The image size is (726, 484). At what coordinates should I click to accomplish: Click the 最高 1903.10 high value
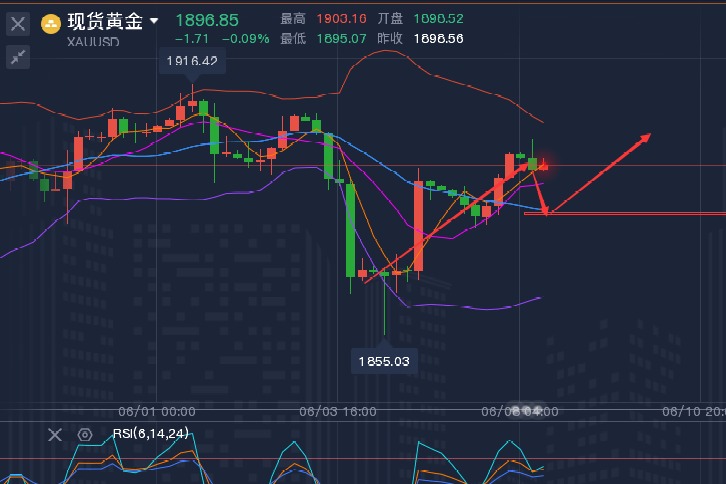pyautogui.click(x=339, y=20)
